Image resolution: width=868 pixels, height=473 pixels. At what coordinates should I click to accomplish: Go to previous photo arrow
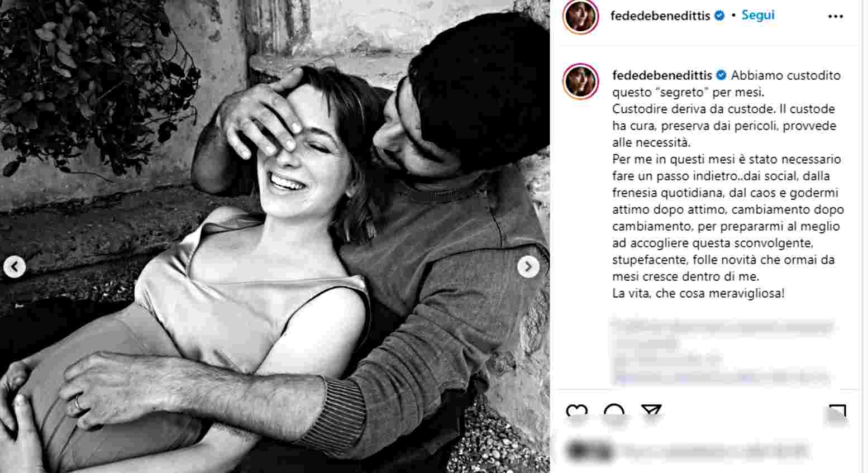click(x=15, y=267)
